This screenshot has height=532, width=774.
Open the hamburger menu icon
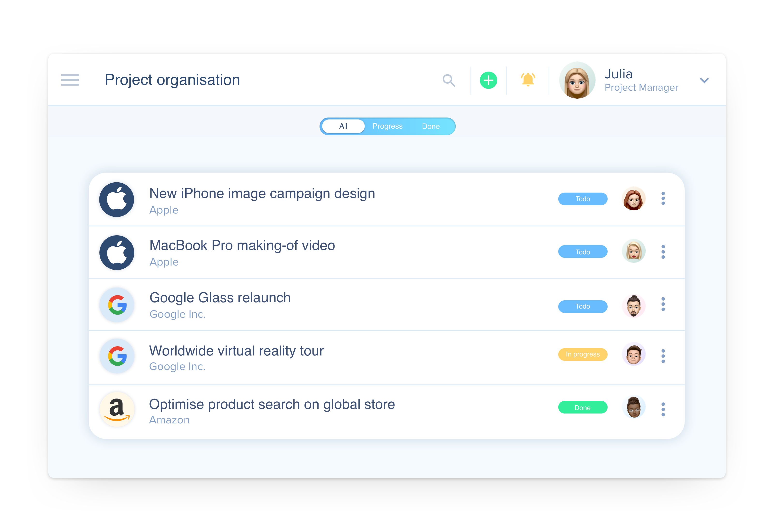70,80
